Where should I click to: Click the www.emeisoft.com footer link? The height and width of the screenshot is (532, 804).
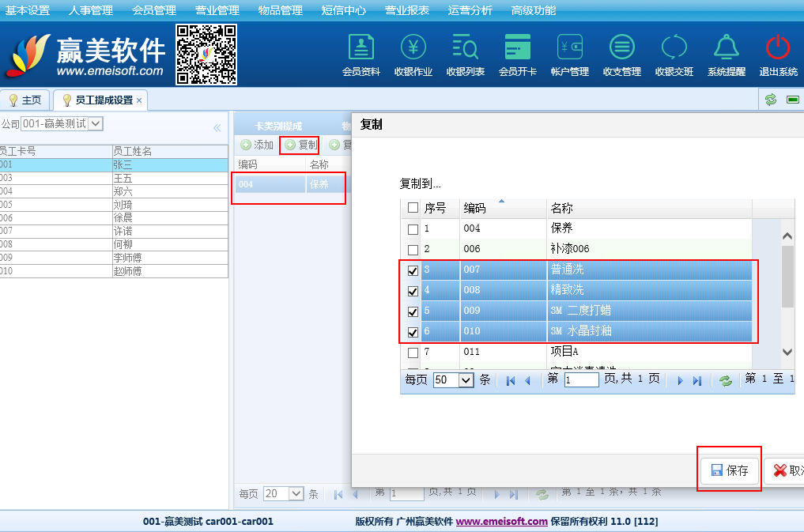click(x=501, y=522)
